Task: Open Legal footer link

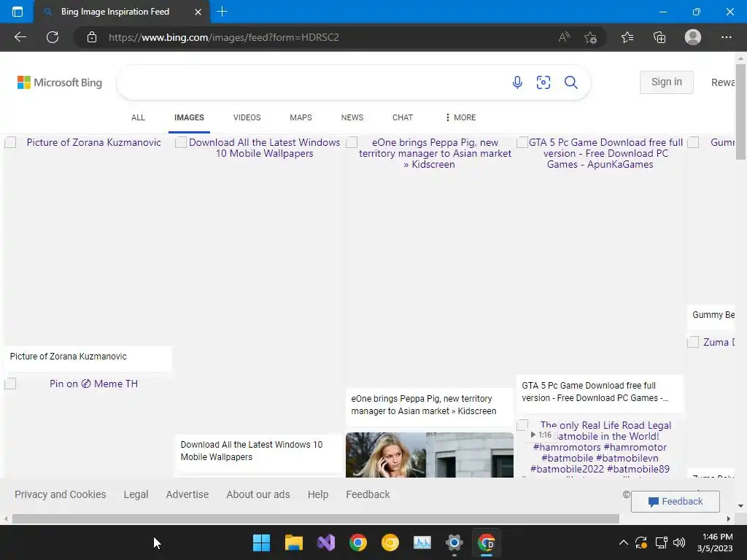Action: [x=136, y=494]
